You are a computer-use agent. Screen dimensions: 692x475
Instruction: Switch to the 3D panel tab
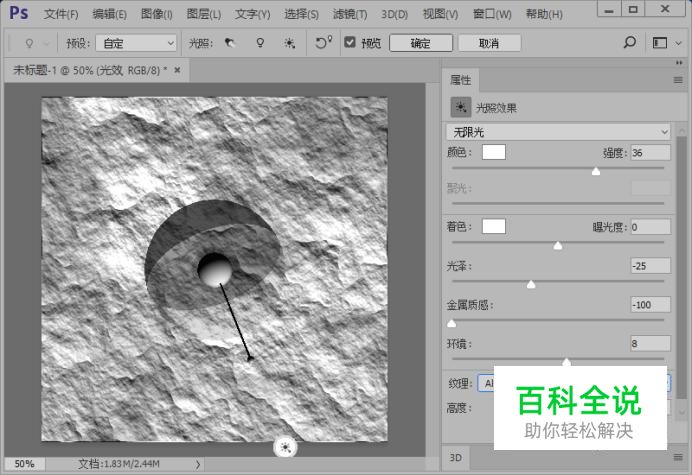point(456,457)
